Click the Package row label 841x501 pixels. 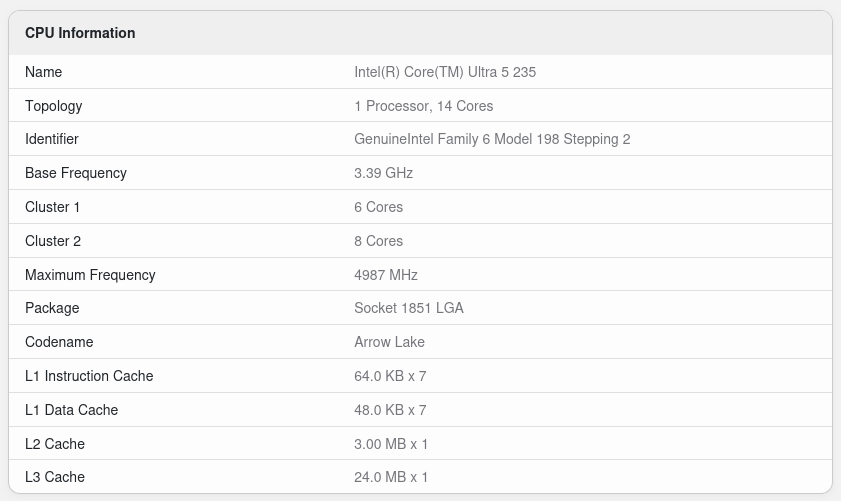pos(52,308)
